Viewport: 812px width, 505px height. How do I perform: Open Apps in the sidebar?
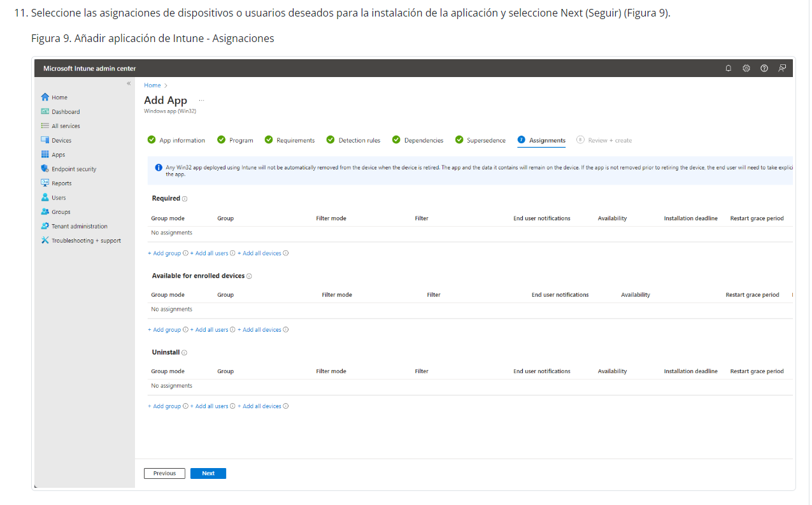coord(53,155)
